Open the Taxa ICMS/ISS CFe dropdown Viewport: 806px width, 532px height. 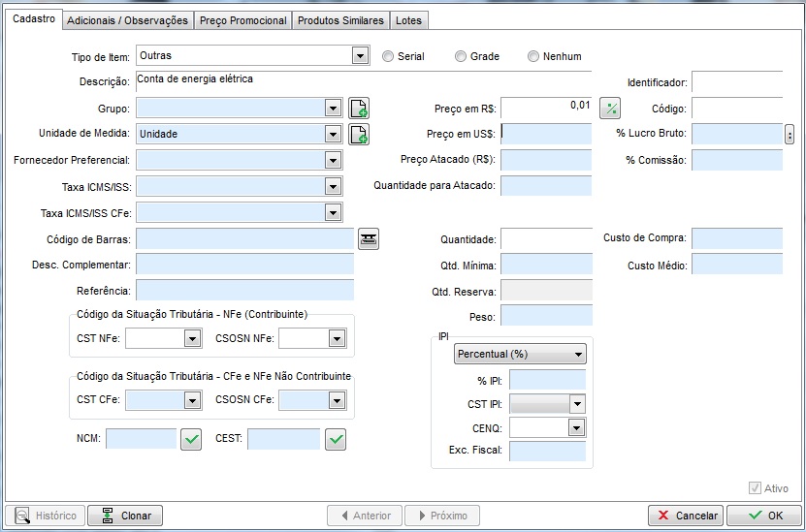[333, 212]
